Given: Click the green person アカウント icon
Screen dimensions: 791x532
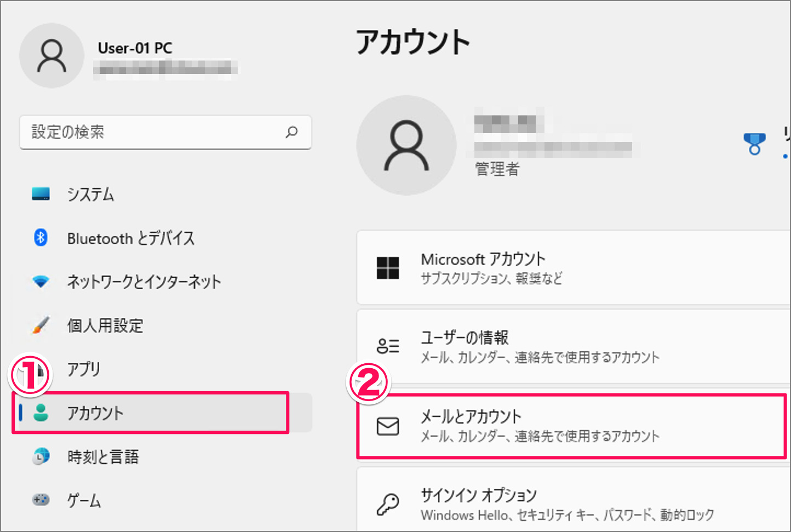Looking at the screenshot, I should point(41,413).
